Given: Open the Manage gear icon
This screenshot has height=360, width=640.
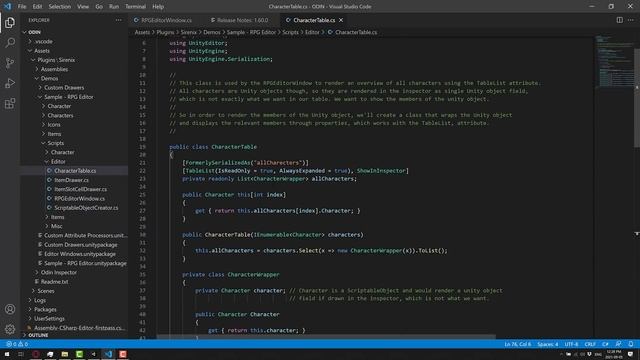Looking at the screenshot, I should coord(10,329).
